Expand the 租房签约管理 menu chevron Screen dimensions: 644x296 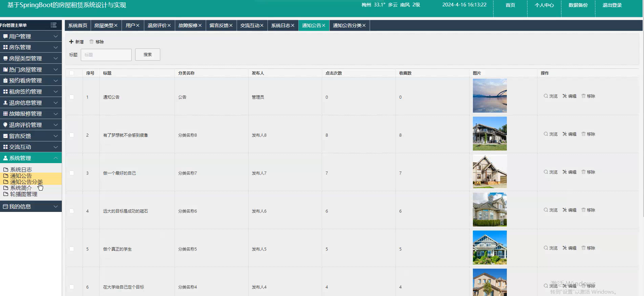[x=56, y=92]
